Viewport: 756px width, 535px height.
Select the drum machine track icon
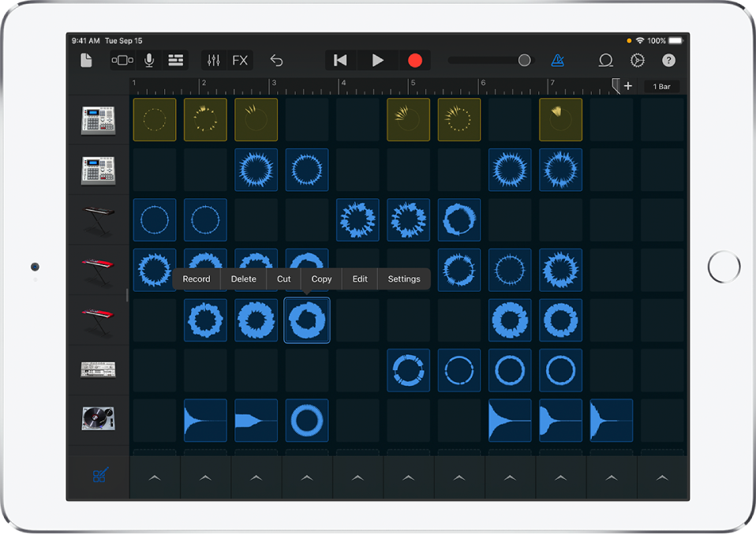[x=98, y=119]
